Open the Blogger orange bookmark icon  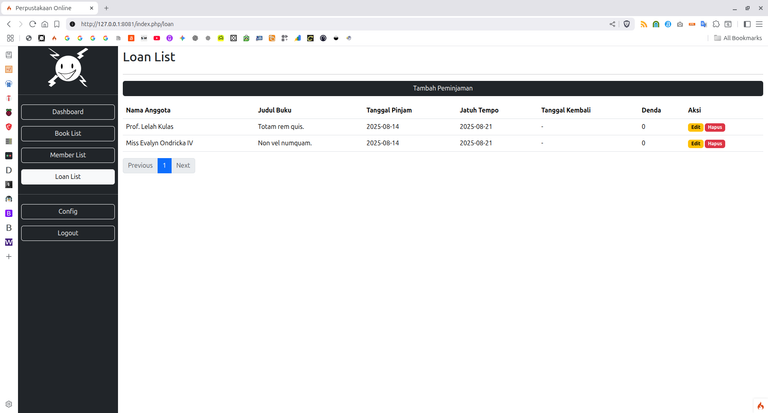point(131,38)
